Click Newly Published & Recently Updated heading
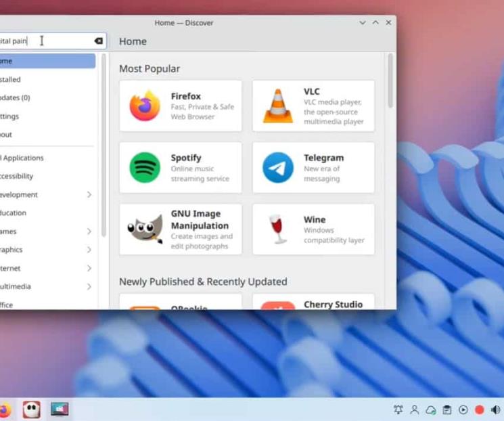This screenshot has width=504, height=421. point(203,282)
